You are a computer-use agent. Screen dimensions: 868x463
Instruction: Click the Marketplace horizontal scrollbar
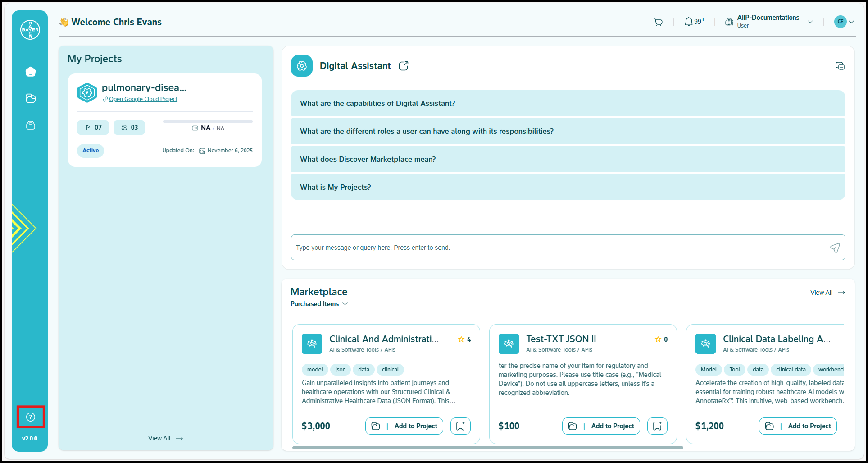[x=487, y=448]
